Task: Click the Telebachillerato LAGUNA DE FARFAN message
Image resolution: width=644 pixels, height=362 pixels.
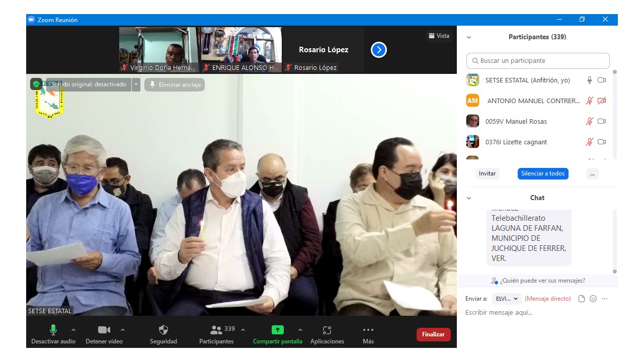Action: [x=529, y=238]
